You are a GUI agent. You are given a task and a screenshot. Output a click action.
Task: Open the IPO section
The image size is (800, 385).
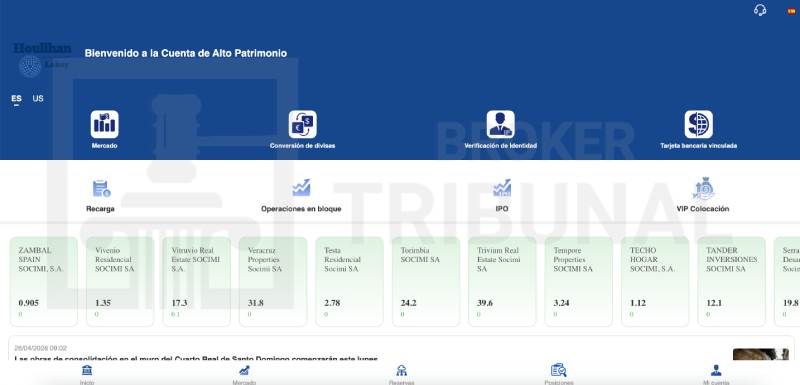(502, 196)
